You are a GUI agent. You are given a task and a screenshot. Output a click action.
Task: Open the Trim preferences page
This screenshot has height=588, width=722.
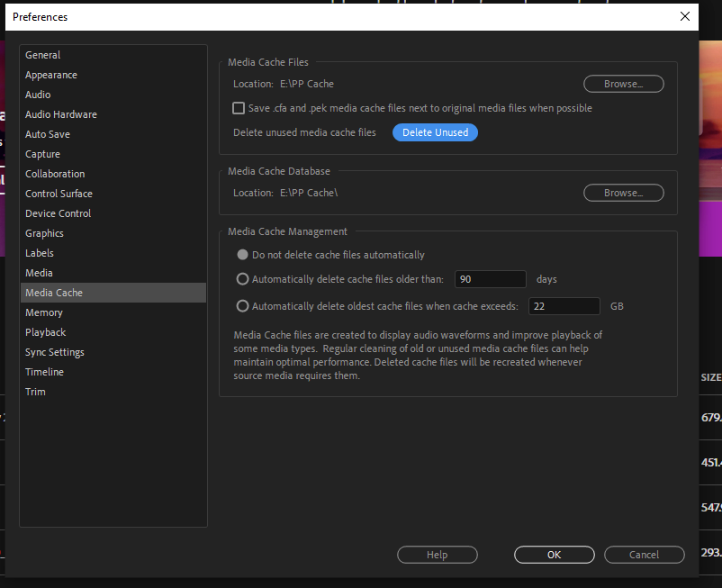click(x=35, y=392)
